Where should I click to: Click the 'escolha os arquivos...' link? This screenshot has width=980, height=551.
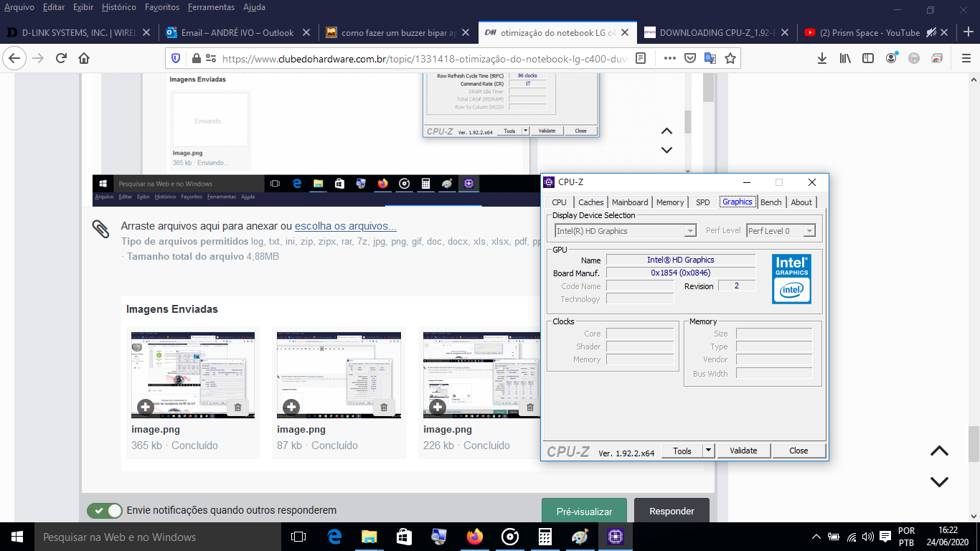point(346,227)
